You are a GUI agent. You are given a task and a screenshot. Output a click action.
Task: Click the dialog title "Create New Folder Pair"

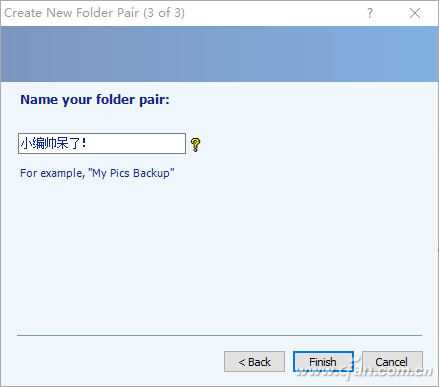click(71, 13)
